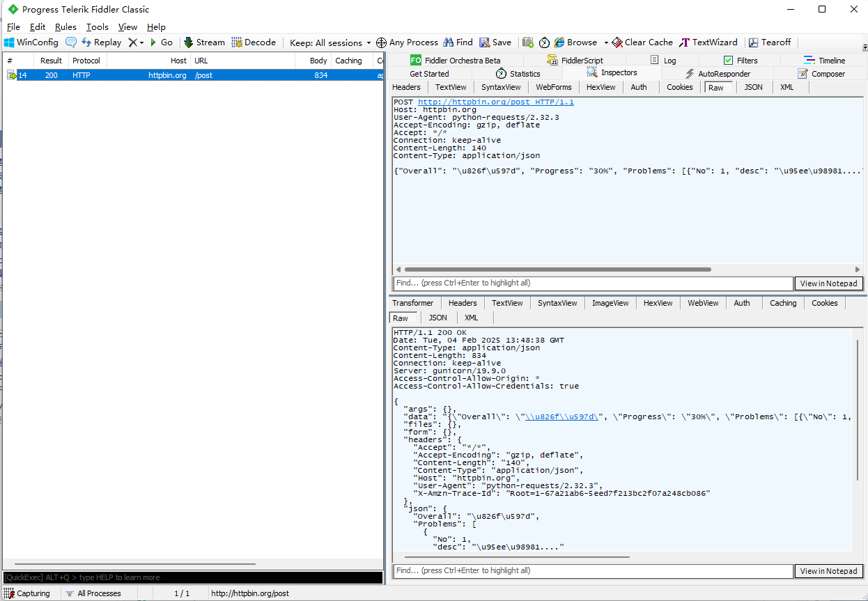This screenshot has height=601, width=868.
Task: Click the response Find text field
Action: (x=593, y=571)
